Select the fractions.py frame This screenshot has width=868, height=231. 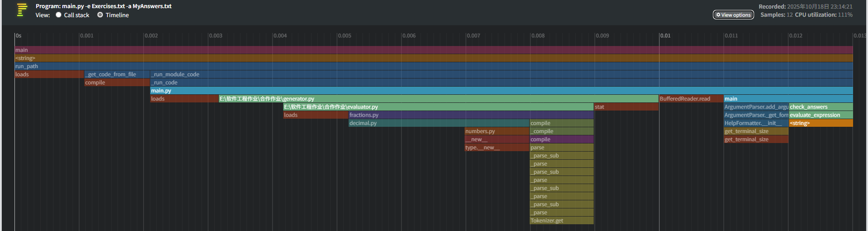pos(471,115)
